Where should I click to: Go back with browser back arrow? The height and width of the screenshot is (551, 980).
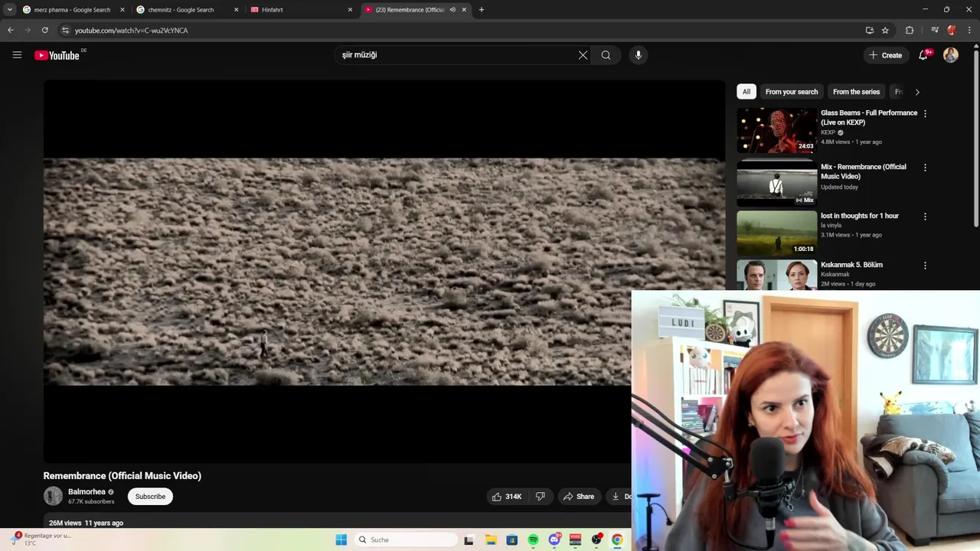coord(10,31)
